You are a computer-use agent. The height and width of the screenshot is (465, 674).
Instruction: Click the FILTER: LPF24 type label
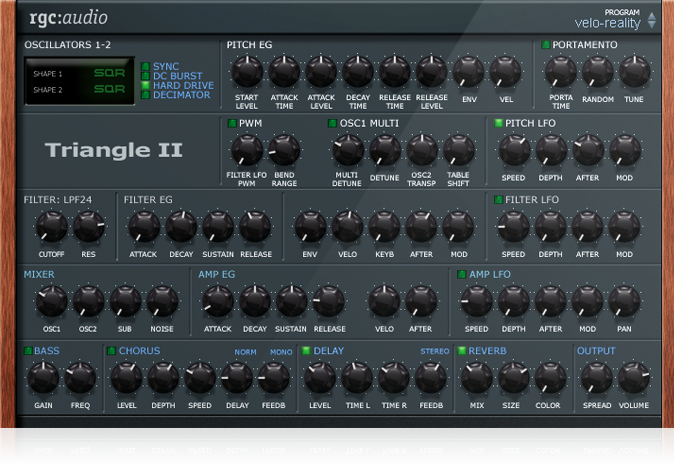[58, 200]
